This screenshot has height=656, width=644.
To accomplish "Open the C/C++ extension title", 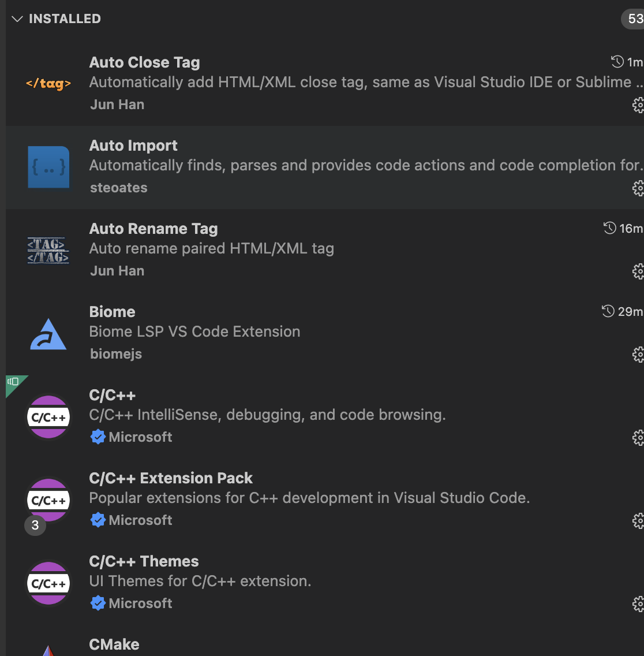I will [112, 396].
